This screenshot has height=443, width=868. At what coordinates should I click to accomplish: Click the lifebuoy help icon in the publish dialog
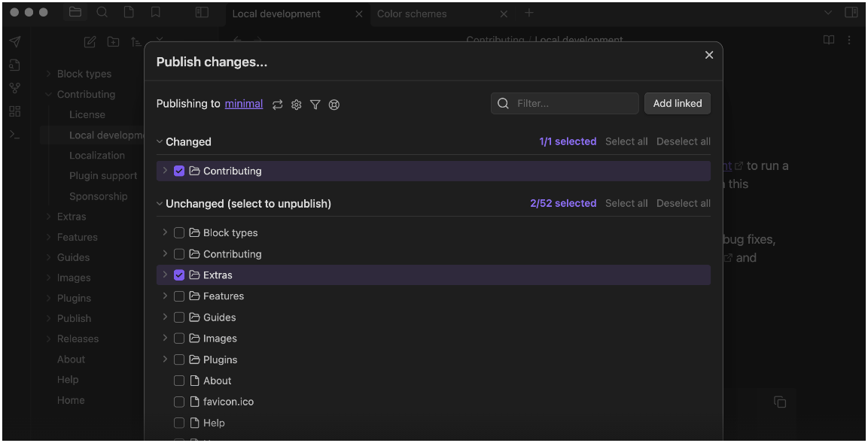[333, 105]
